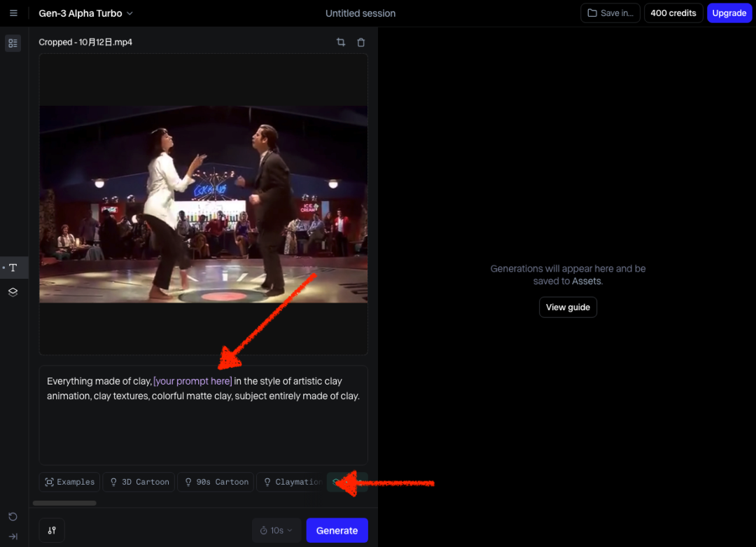The image size is (756, 547).
Task: Click the Cropped - 10月12日.mp4 file name
Action: [85, 43]
